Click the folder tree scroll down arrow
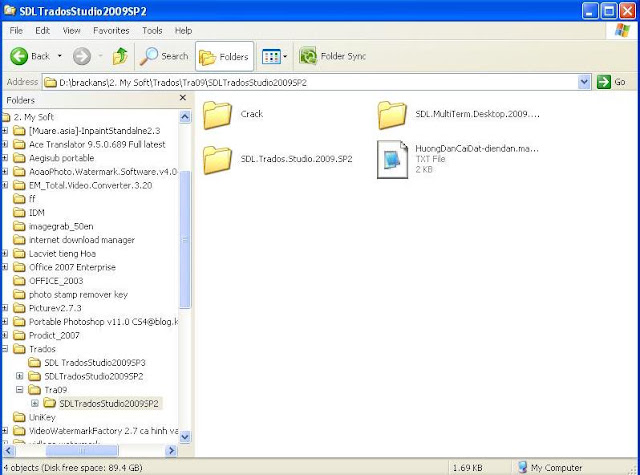The image size is (640, 475). pos(185,437)
